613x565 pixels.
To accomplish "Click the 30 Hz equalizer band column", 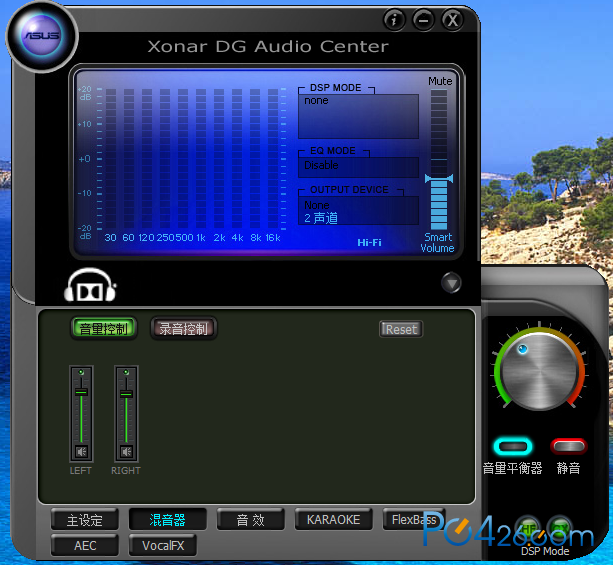I will [111, 158].
